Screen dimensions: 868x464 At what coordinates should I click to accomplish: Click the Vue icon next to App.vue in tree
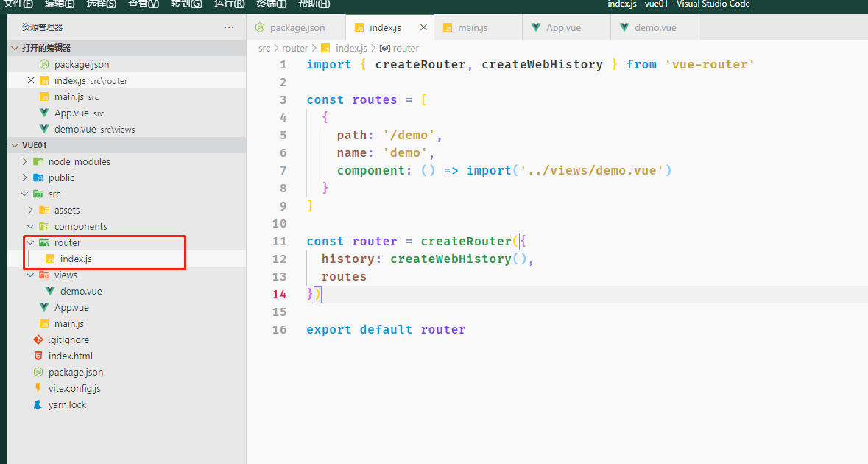click(44, 307)
